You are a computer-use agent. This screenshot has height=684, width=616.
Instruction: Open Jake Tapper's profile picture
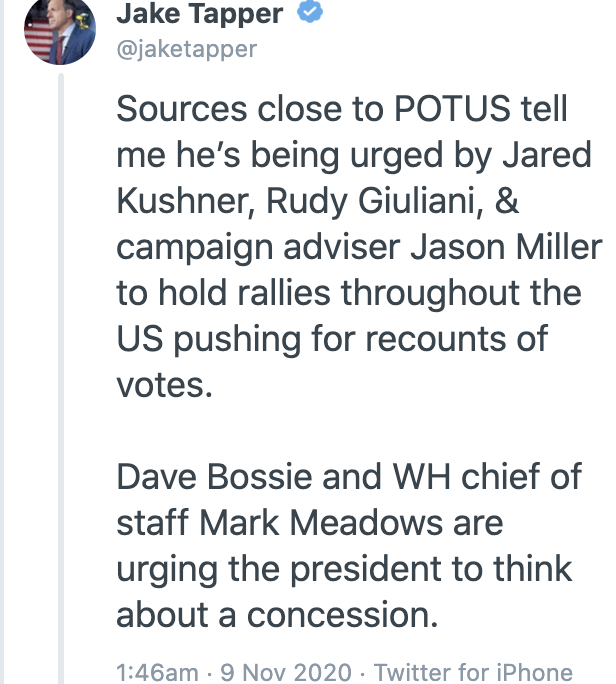click(x=60, y=31)
